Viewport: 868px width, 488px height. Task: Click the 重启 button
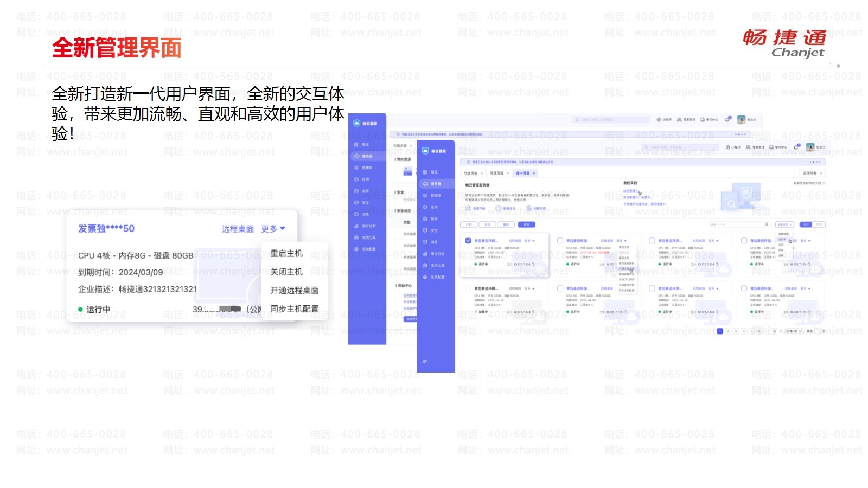[x=506, y=224]
